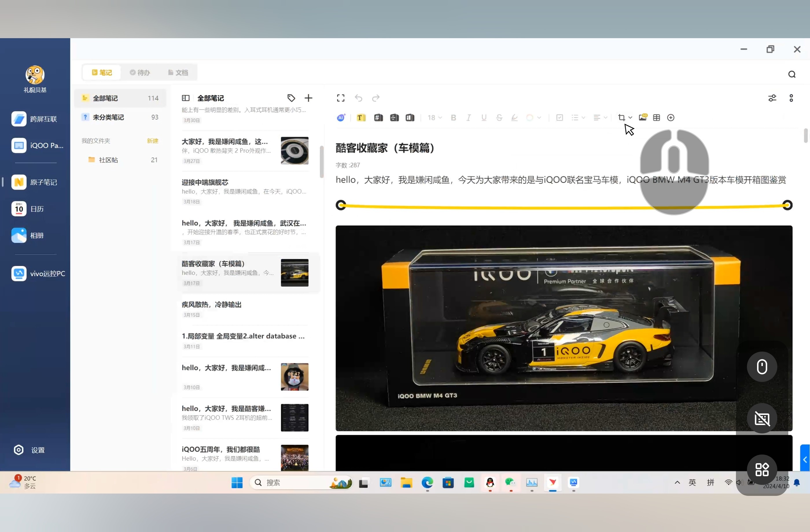Open 原子笔记 in the sidebar

pos(35,182)
